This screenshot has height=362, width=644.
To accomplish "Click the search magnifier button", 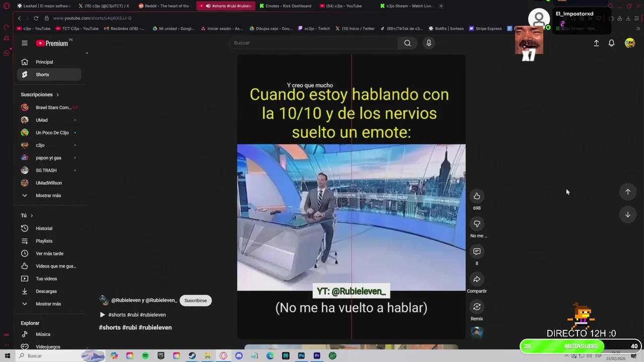I will click(x=408, y=43).
